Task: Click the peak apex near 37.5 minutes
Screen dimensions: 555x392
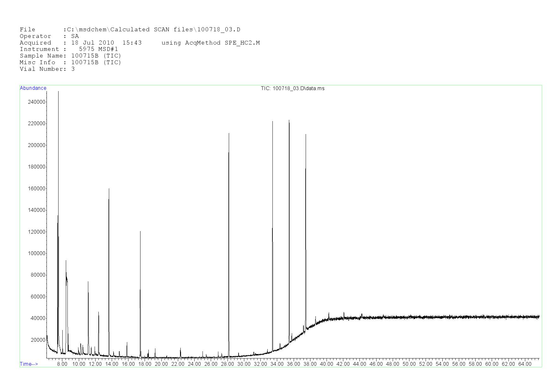Action: pos(306,135)
